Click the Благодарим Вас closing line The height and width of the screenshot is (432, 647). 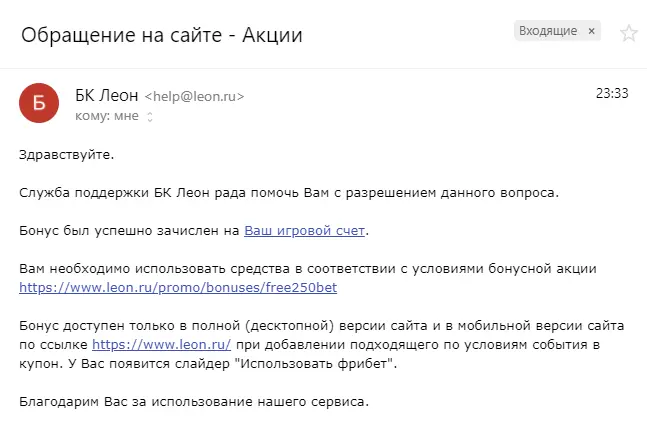click(x=194, y=401)
